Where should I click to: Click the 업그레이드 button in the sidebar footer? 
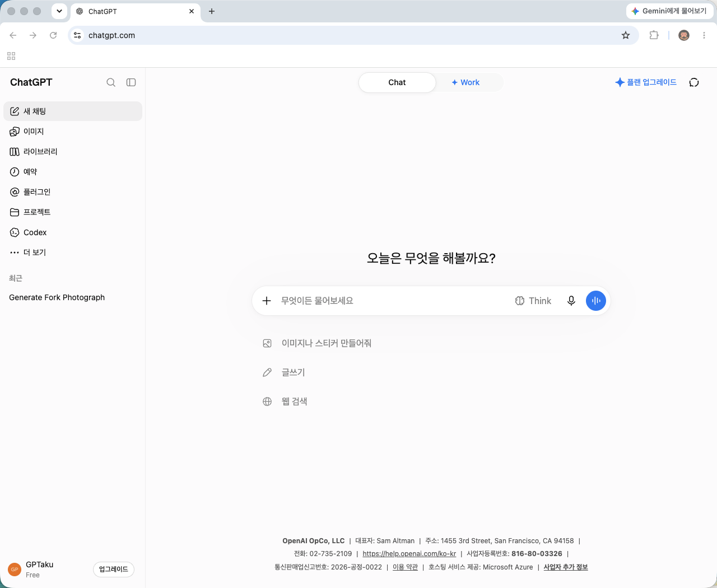click(x=114, y=570)
